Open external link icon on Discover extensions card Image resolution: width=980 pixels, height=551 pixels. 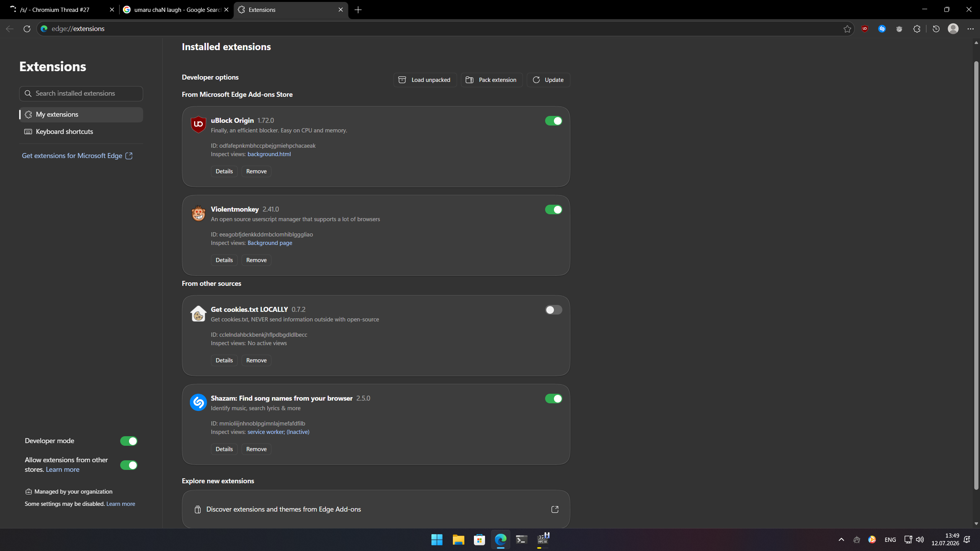pos(555,509)
